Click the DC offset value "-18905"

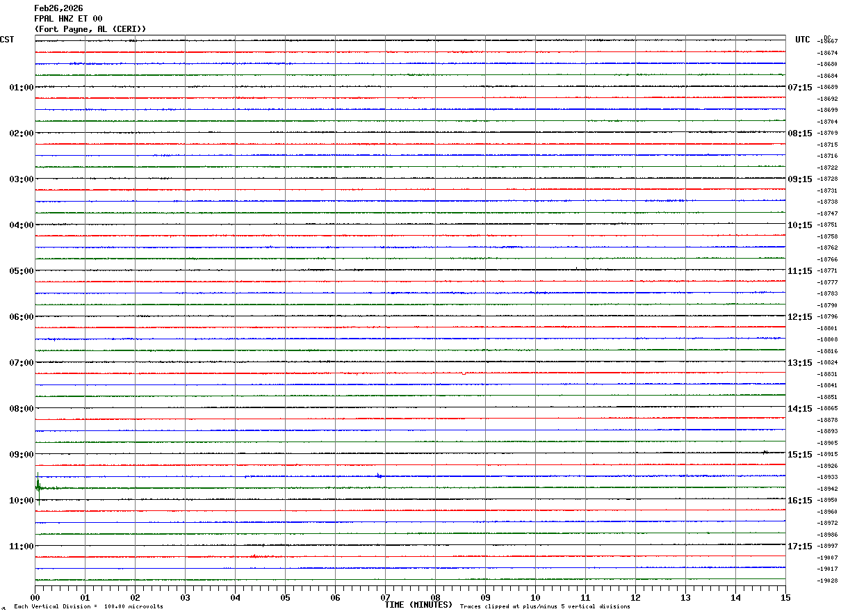[x=827, y=443]
